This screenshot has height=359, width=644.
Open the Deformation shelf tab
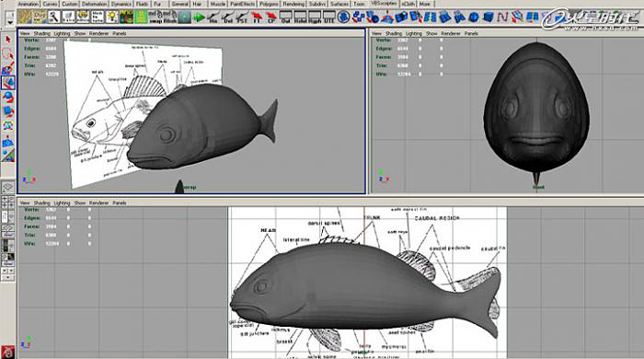click(95, 4)
